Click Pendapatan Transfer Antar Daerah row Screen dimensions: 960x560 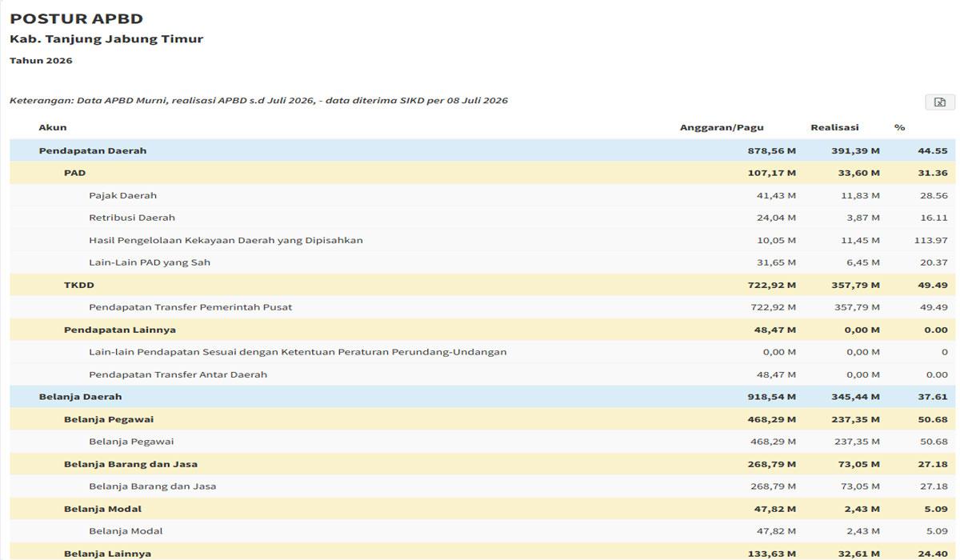(483, 374)
